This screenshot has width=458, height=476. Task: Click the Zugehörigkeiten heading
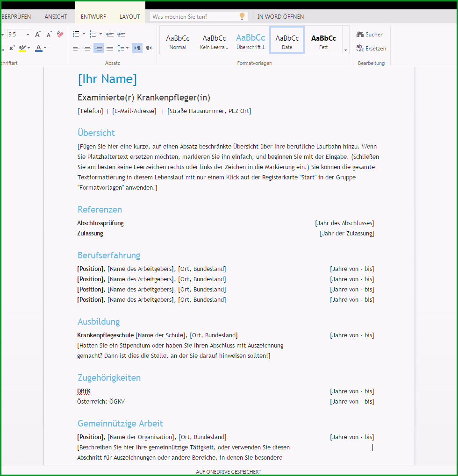109,377
